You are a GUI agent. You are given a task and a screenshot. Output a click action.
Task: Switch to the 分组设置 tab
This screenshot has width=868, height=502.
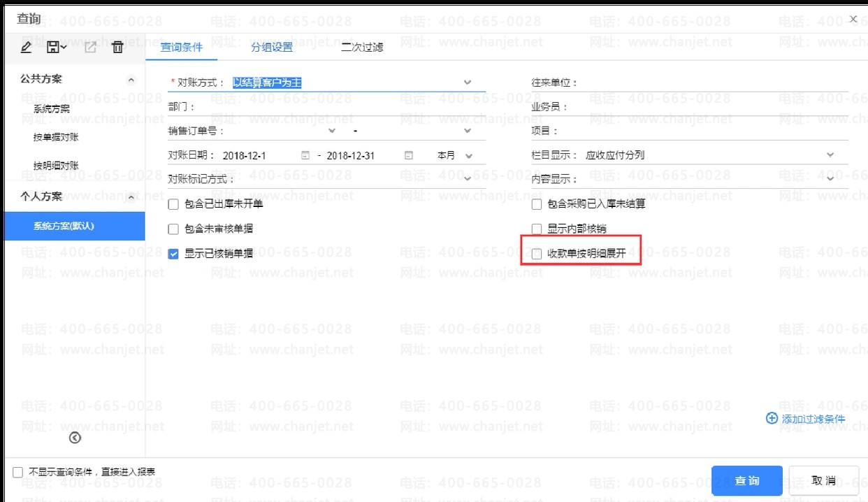(x=272, y=48)
